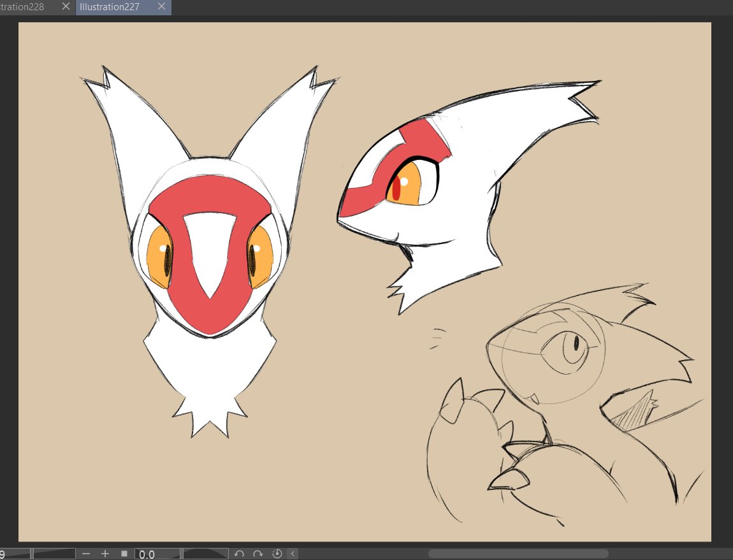The width and height of the screenshot is (733, 560).
Task: Close the Illustration228 tab
Action: tap(66, 6)
